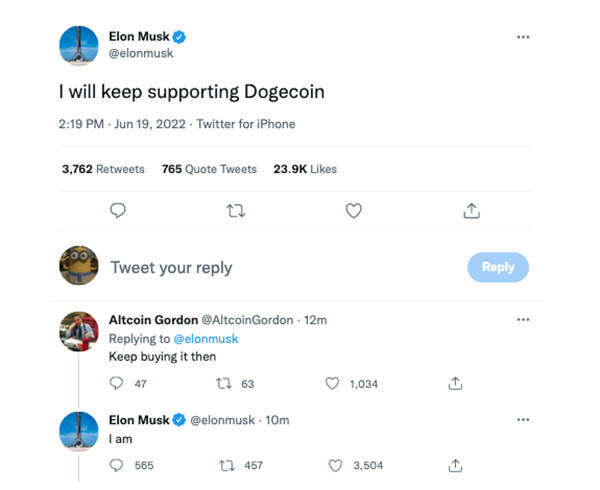This screenshot has height=490, width=600.
Task: Open more options on "I am" reply
Action: (523, 420)
